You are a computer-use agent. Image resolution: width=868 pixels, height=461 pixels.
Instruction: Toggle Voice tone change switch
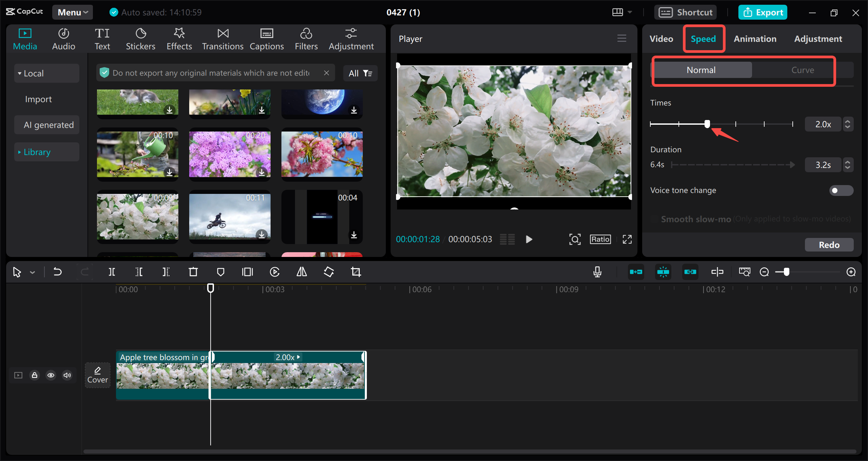(x=841, y=191)
